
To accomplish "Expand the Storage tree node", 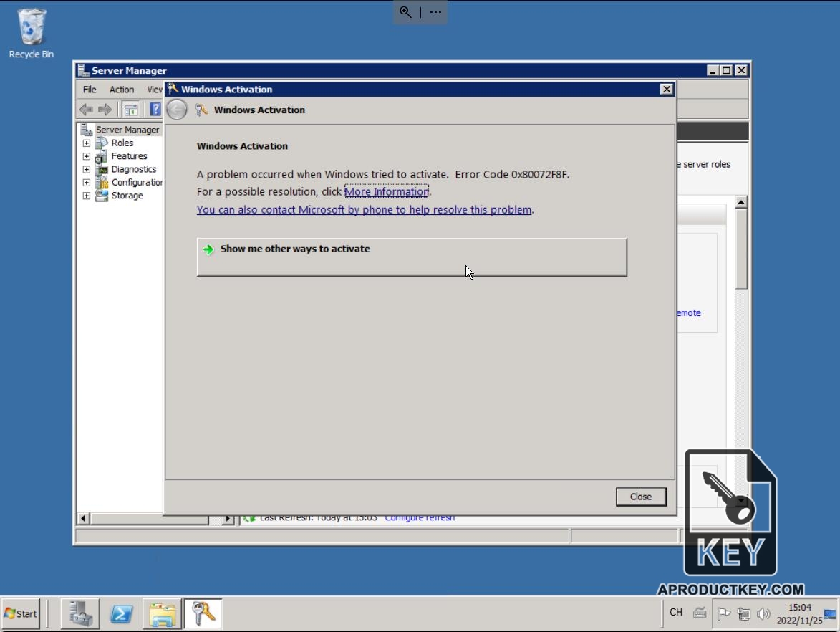I will pos(86,196).
